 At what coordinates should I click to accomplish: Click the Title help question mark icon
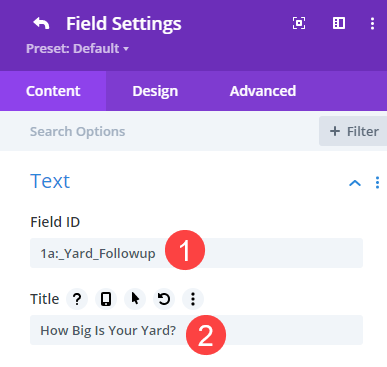tap(77, 299)
